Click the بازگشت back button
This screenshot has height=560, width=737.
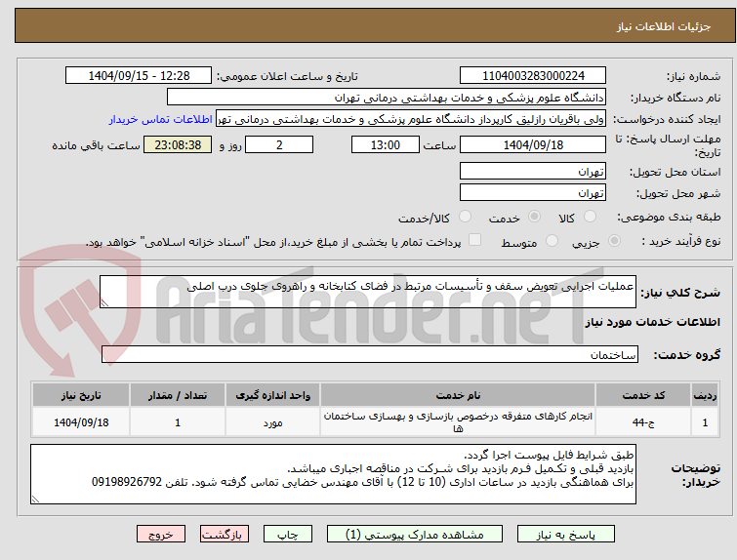225,535
